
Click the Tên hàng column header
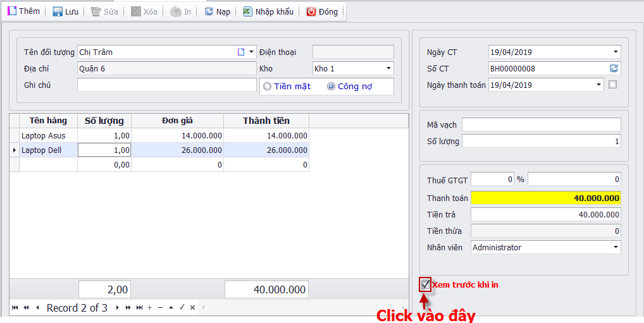pos(48,121)
